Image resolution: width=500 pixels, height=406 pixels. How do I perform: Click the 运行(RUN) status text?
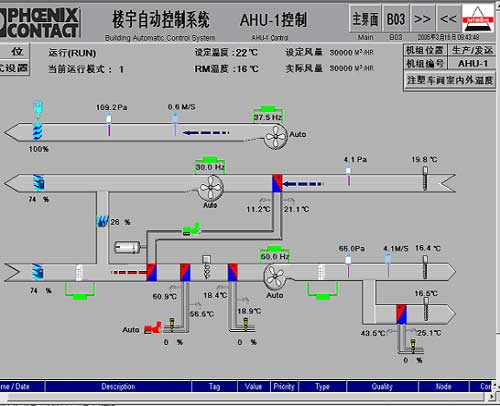(x=72, y=53)
